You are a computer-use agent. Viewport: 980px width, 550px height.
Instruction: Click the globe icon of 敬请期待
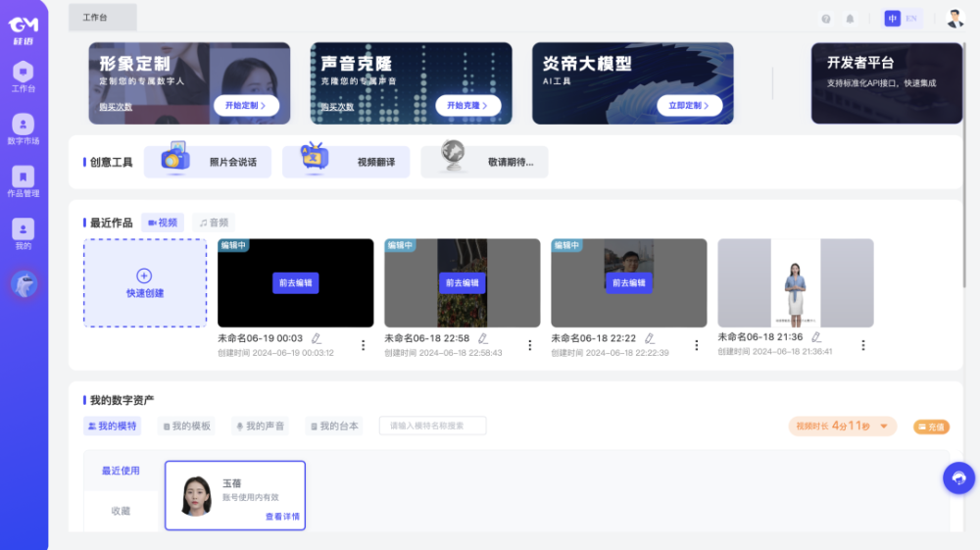[x=453, y=156]
